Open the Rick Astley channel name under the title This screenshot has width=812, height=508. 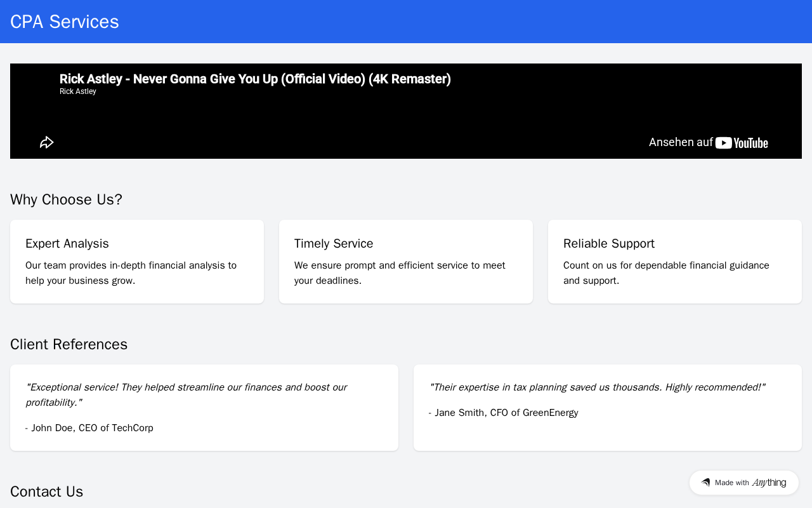[x=78, y=91]
